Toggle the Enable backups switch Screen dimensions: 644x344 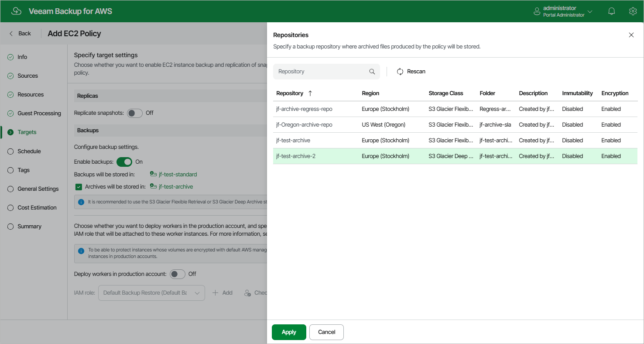click(124, 162)
